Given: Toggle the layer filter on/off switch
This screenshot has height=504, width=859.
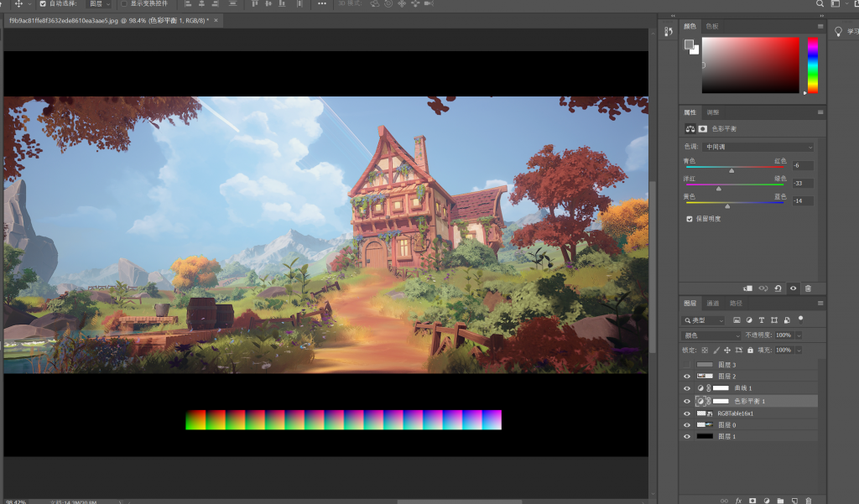Looking at the screenshot, I should coord(801,319).
